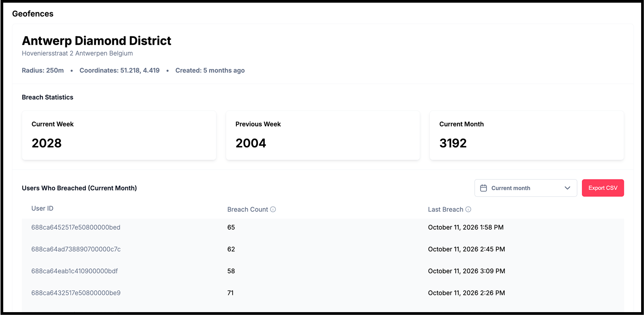This screenshot has width=644, height=315.
Task: Click the Last Breach column header
Action: [446, 210]
